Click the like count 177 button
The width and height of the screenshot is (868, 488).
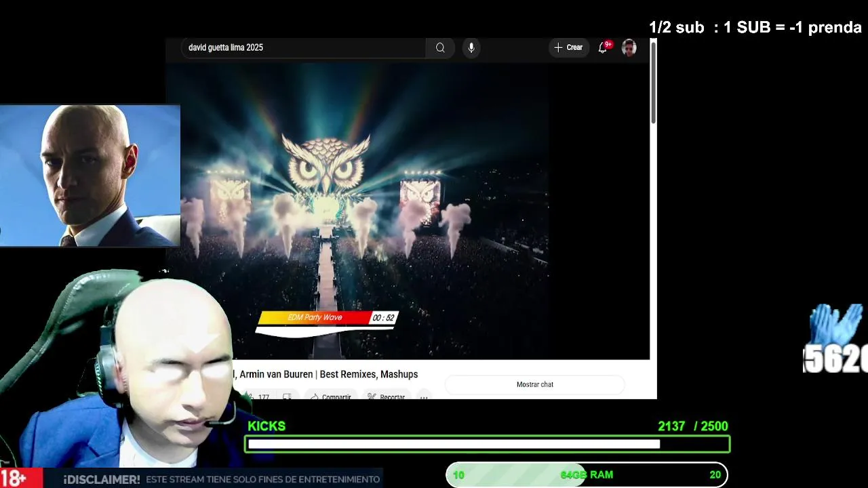258,396
